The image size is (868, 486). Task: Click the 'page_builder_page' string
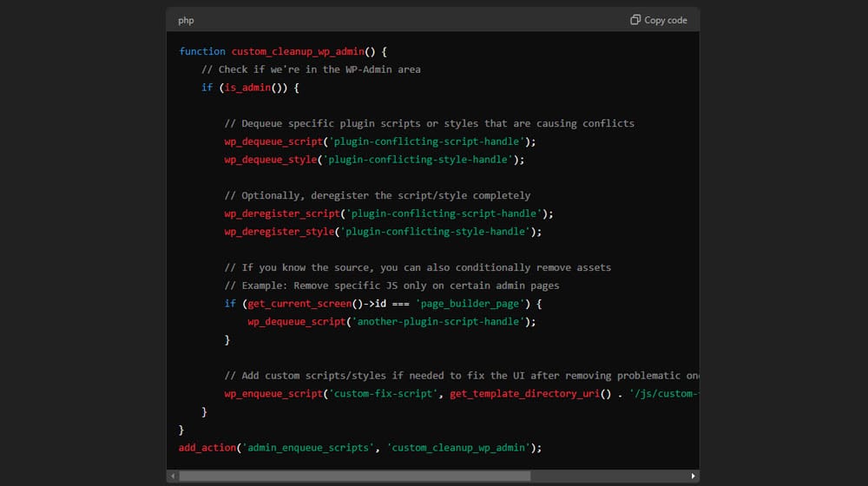click(x=470, y=304)
